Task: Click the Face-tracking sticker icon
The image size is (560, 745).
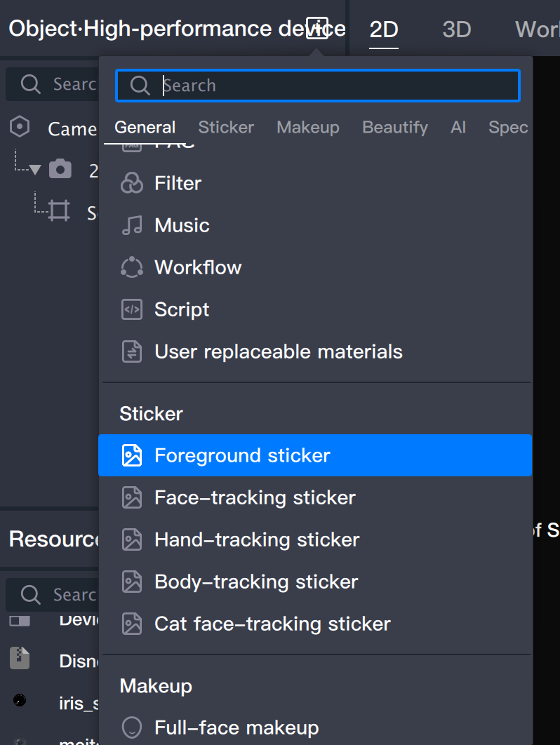Action: tap(132, 497)
